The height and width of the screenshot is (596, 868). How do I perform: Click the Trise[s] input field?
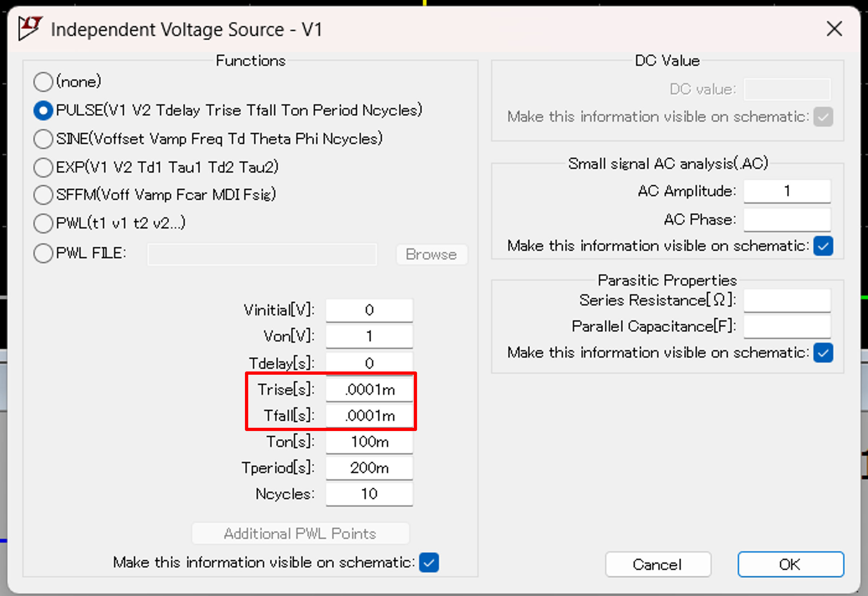click(369, 390)
